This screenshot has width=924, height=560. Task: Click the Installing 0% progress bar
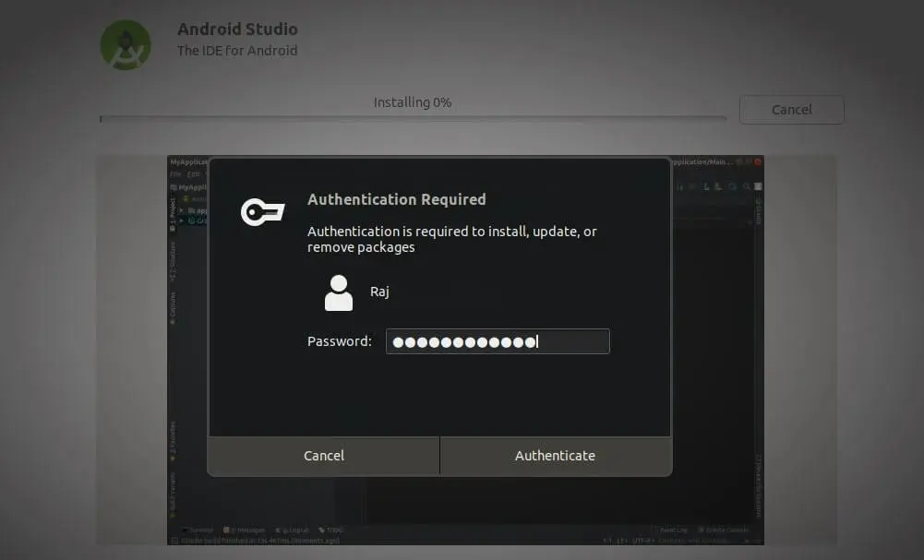pyautogui.click(x=413, y=118)
